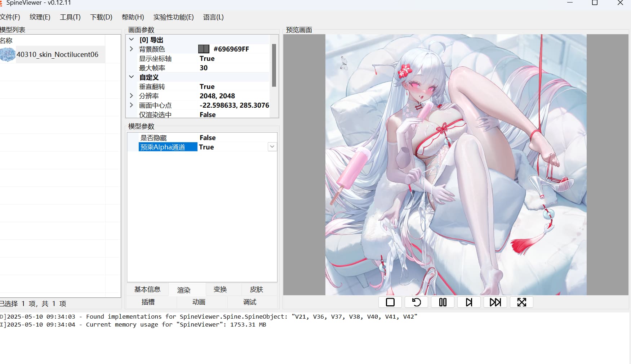Click the 显示坐标轴 property label
The width and height of the screenshot is (631, 364).
155,58
